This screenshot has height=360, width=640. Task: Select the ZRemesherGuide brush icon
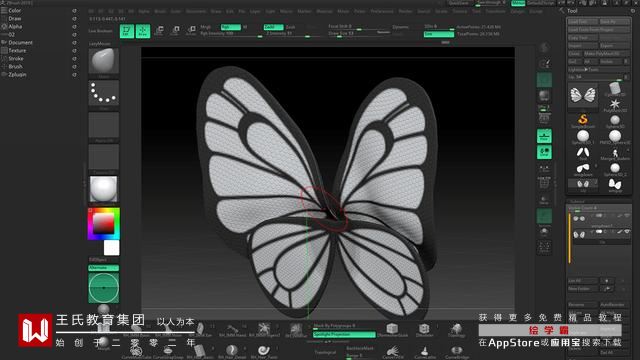coord(392,329)
